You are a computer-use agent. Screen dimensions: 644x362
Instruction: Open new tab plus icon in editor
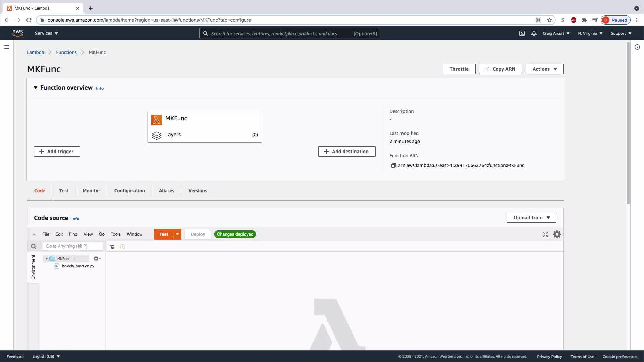click(122, 247)
